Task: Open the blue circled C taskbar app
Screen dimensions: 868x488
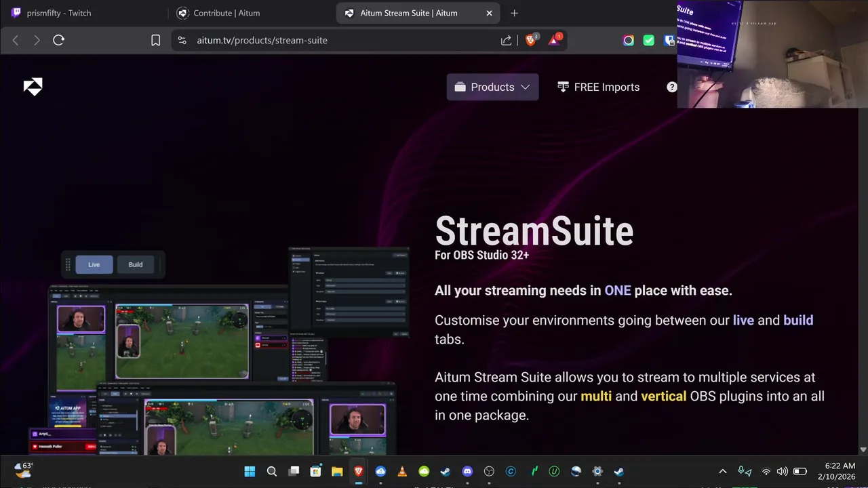Action: tap(511, 471)
